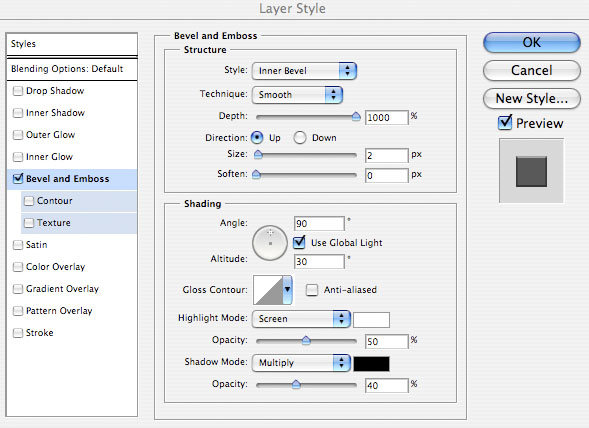
Task: Open the Technique dropdown showing Smooth
Action: tap(298, 95)
